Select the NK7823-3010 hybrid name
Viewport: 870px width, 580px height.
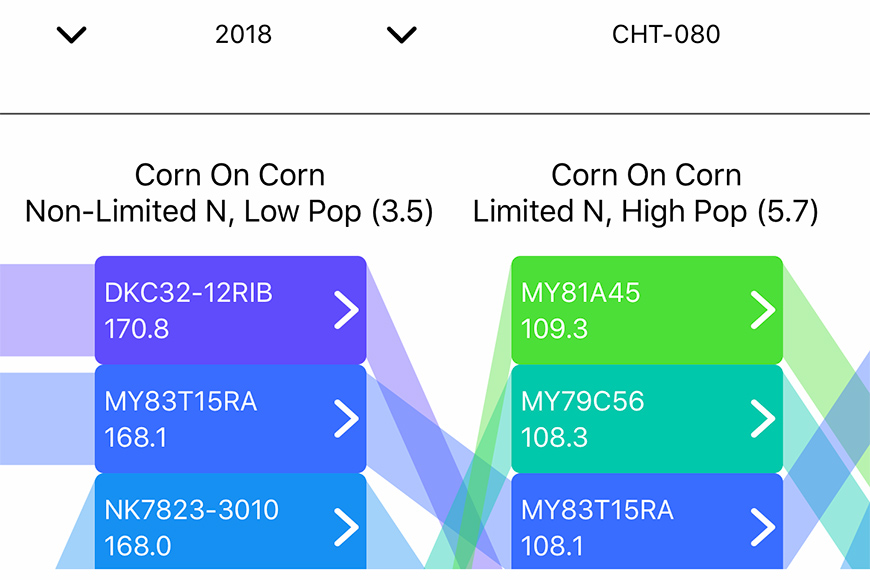190,510
